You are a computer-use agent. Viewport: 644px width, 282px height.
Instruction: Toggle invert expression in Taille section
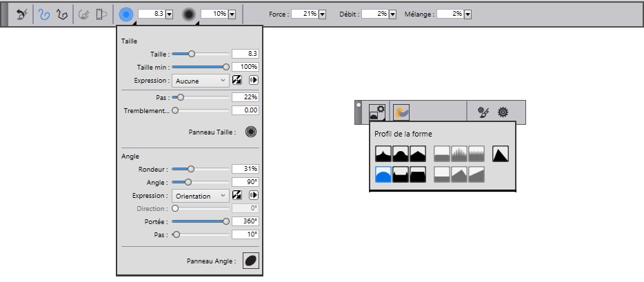click(237, 81)
